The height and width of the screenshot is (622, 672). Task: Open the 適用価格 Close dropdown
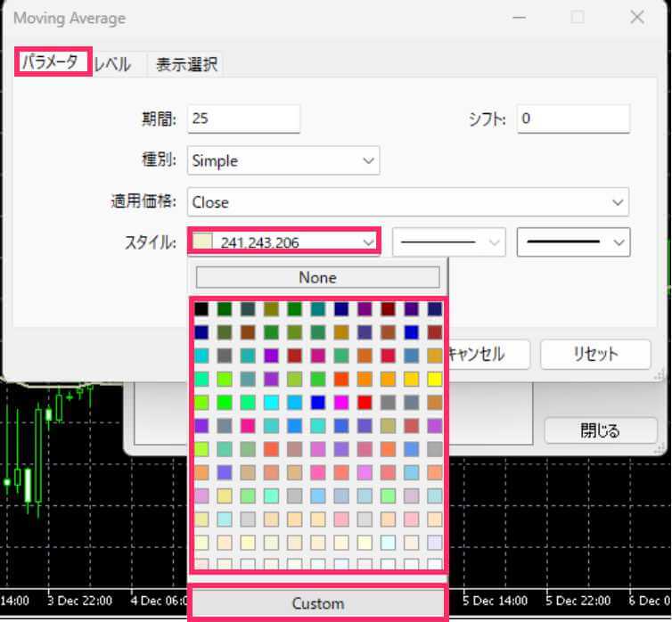point(407,202)
